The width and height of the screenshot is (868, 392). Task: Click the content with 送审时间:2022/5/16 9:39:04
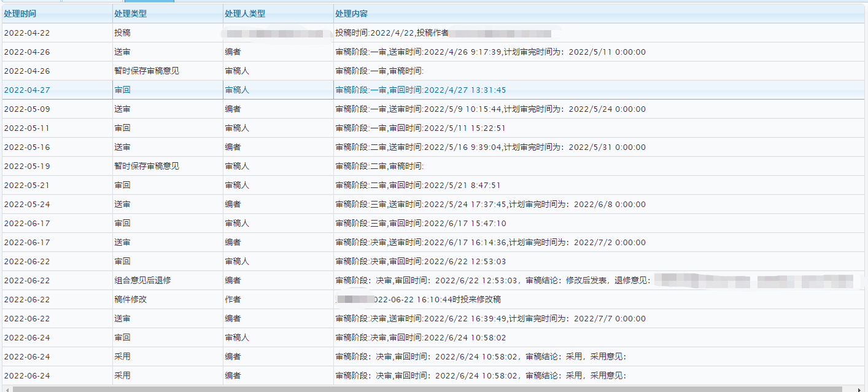pos(490,147)
